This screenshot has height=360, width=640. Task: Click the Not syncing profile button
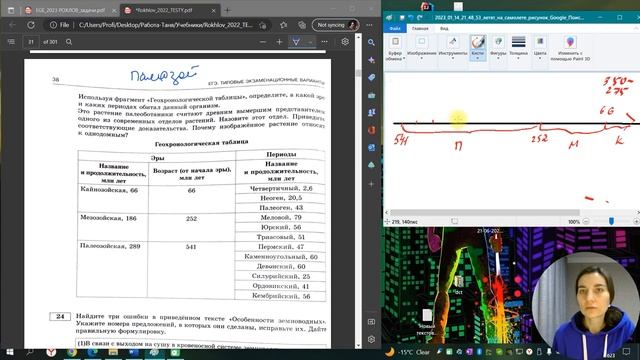click(336, 25)
